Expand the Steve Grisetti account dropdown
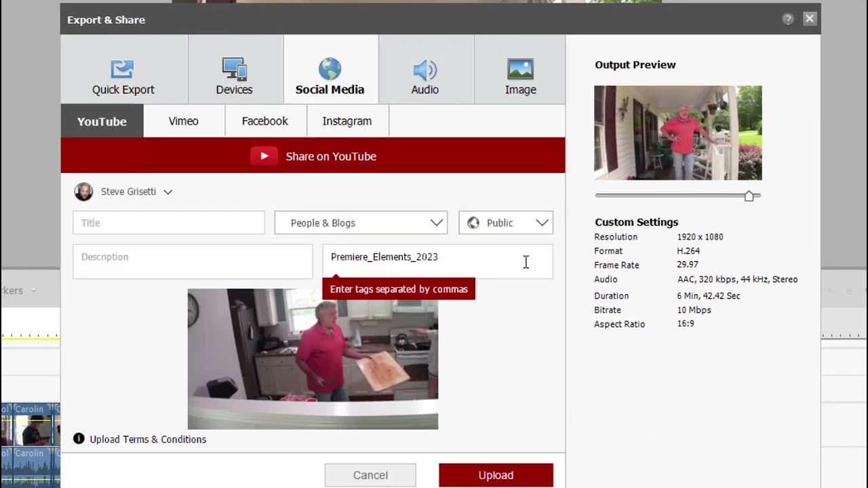The height and width of the screenshot is (488, 868). [x=167, y=192]
